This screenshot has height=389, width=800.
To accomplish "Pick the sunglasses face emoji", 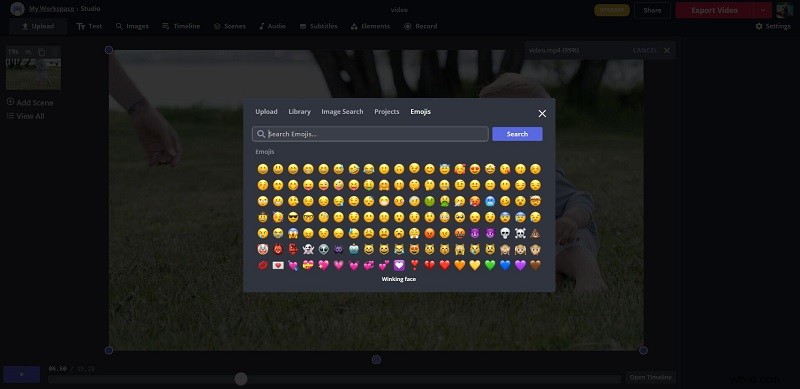I will (x=293, y=217).
